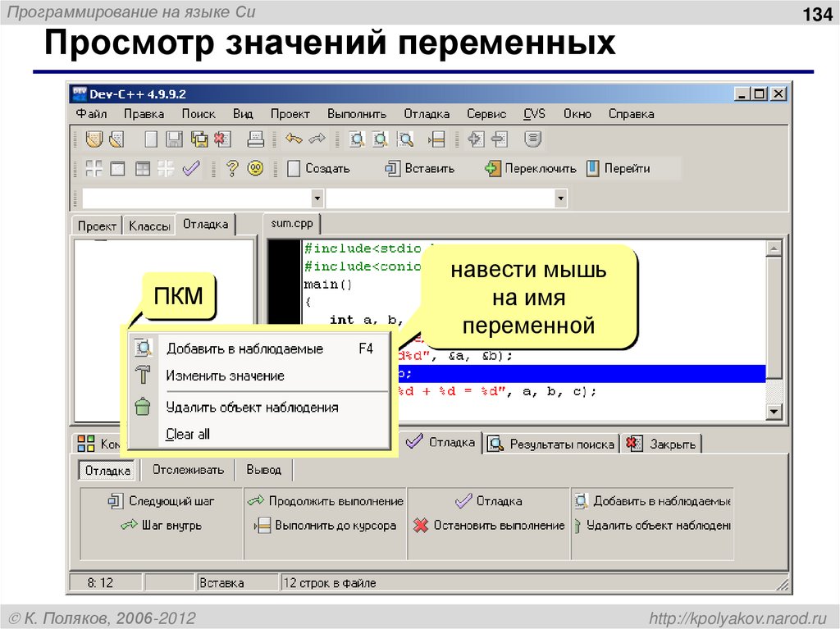The image size is (840, 629).
Task: Switch to the Проект left panel tab
Action: (97, 226)
